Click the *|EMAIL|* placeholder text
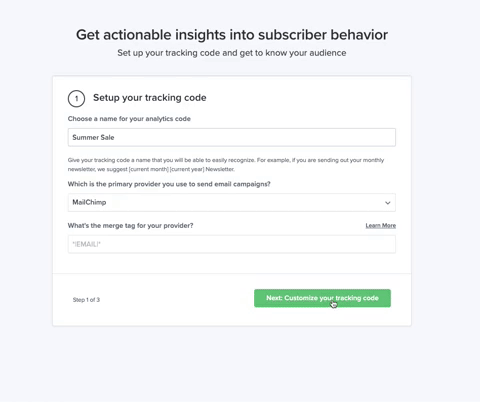480x402 pixels. tap(86, 244)
